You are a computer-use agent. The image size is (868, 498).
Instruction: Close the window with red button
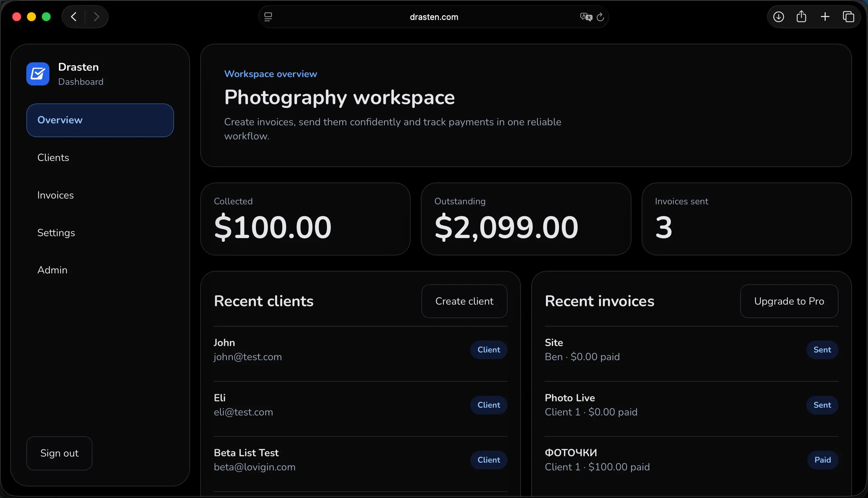(x=17, y=17)
